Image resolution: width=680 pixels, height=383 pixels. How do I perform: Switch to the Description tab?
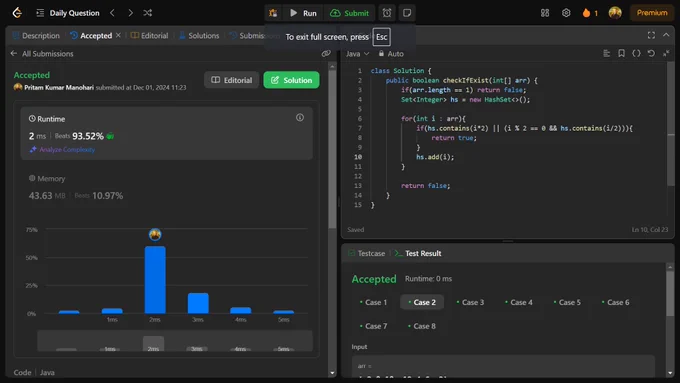pos(36,36)
